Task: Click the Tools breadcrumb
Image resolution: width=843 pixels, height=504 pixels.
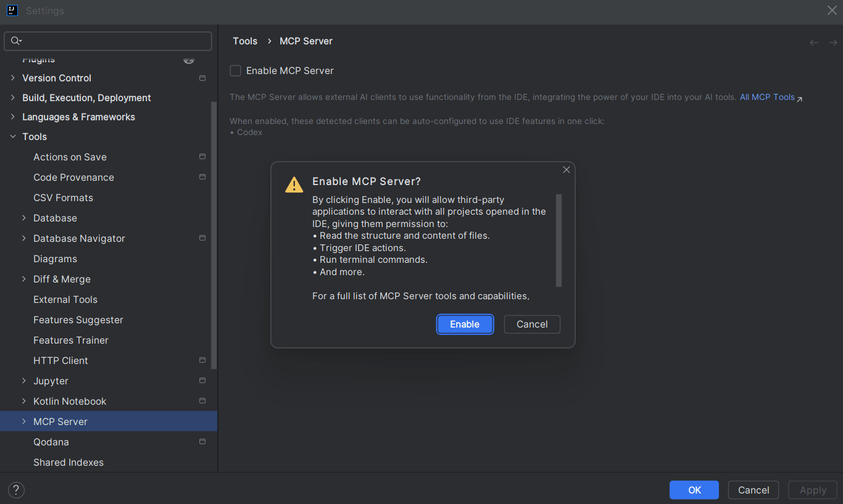Action: coord(245,41)
